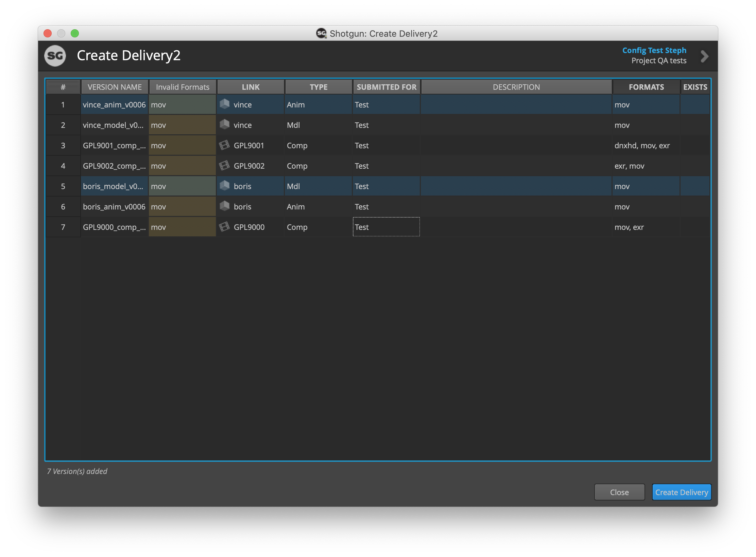
Task: Click the Invalid Formats column header
Action: point(183,87)
